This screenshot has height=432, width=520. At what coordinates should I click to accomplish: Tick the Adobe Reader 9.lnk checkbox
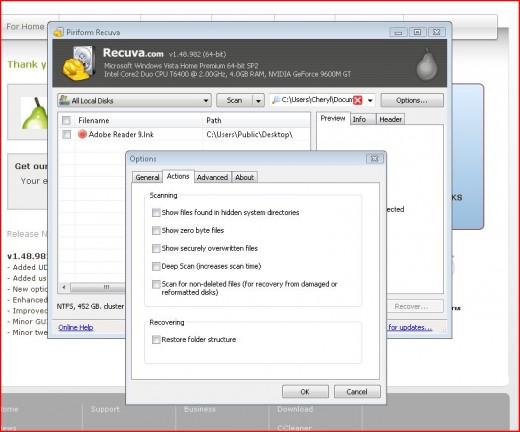(66, 134)
